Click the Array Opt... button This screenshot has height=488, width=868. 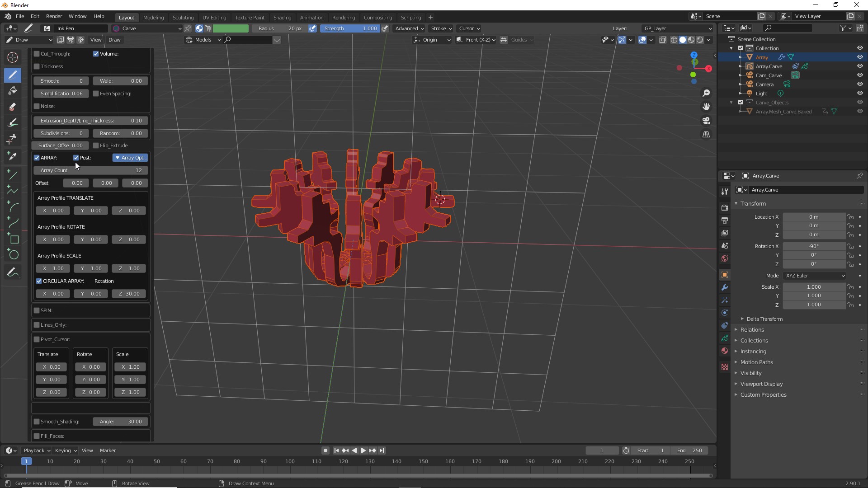[x=130, y=158]
